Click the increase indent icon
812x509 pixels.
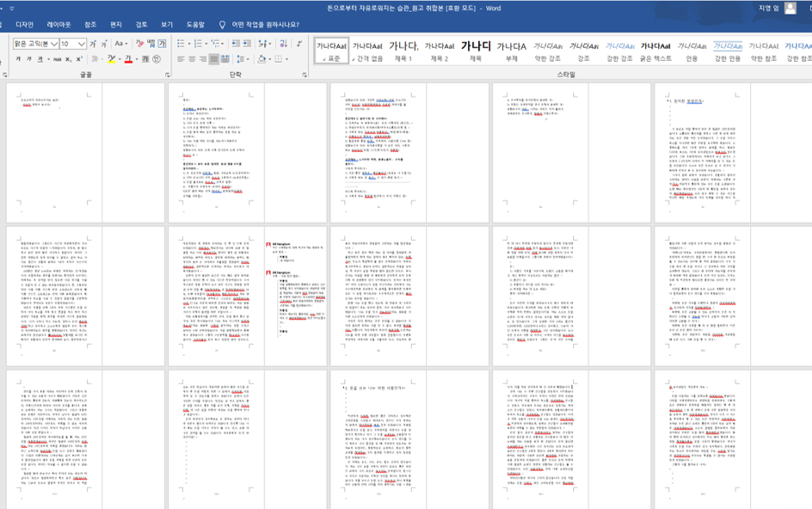pos(247,44)
